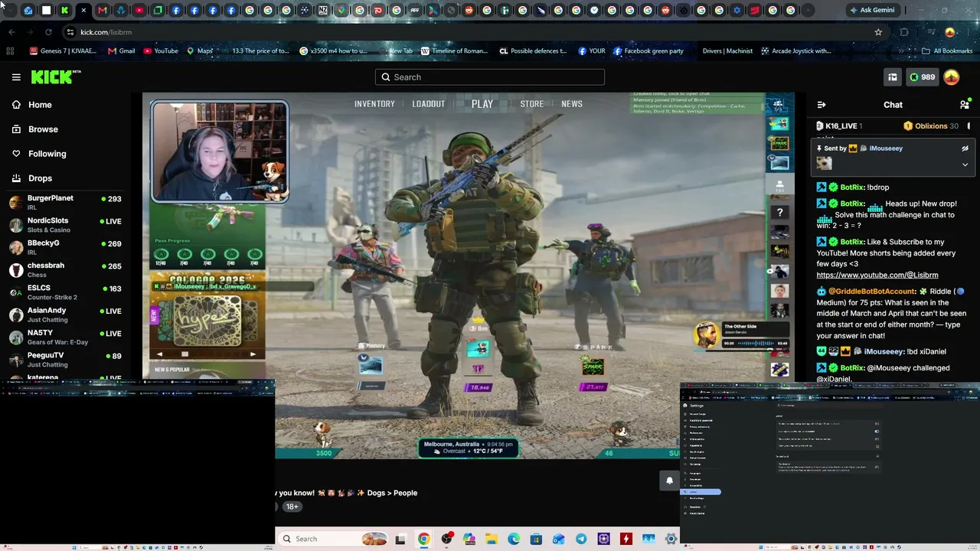The width and height of the screenshot is (980, 551).
Task: Open the youtube.com/@Lisibrm link in chat
Action: [x=877, y=275]
